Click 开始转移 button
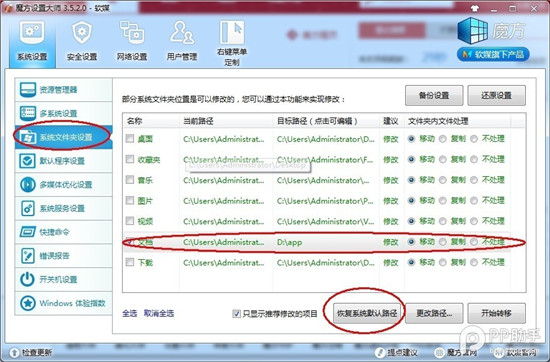This screenshot has height=362, width=550. [496, 313]
